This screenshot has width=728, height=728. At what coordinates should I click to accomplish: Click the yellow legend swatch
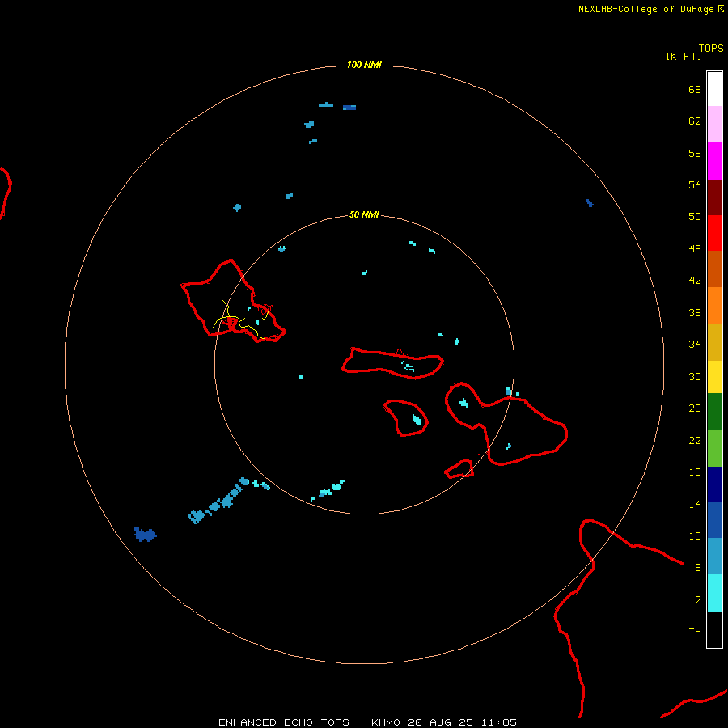714,377
